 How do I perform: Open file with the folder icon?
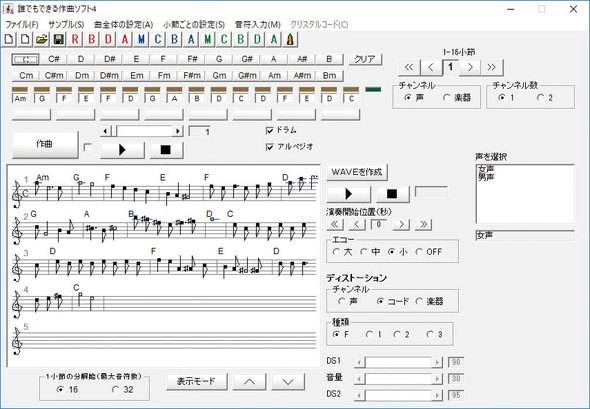click(x=42, y=39)
